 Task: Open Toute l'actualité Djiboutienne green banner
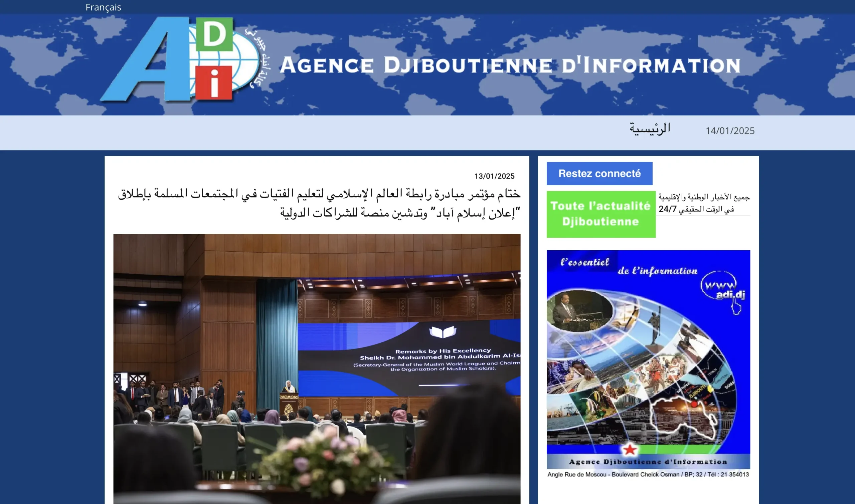click(601, 214)
